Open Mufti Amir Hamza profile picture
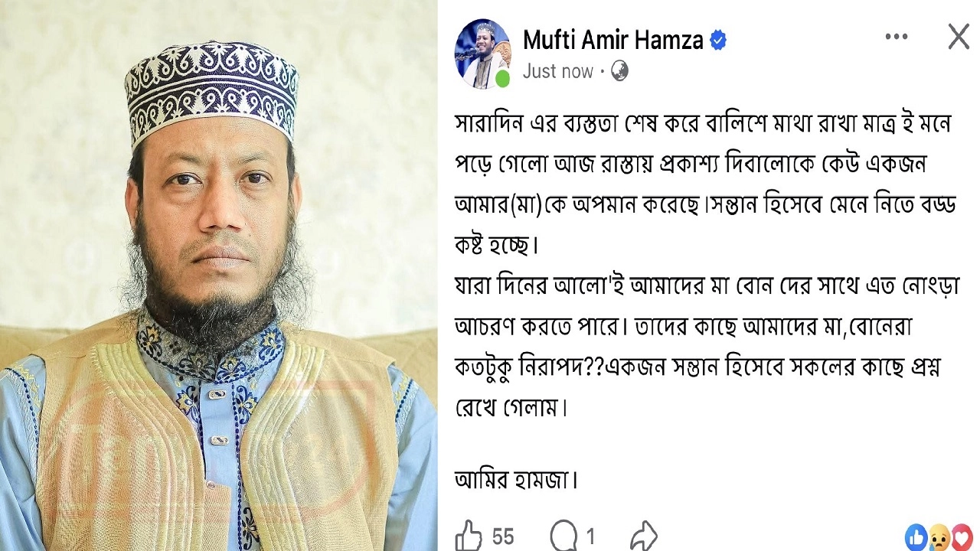Viewport: 980px width, 551px height. click(x=482, y=54)
